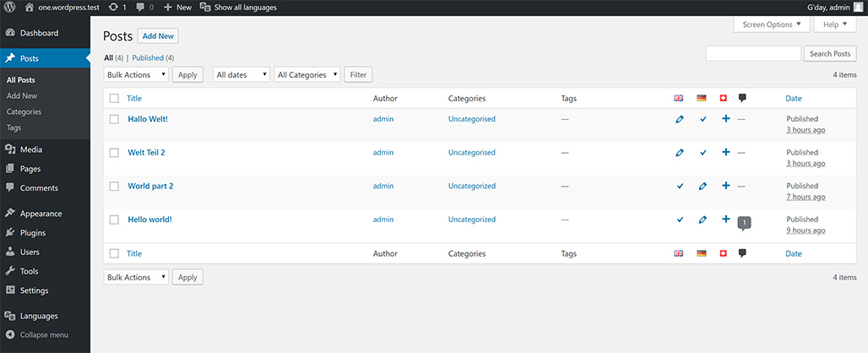This screenshot has width=868, height=353.
Task: Tick the select-all checkbox in table footer
Action: point(114,253)
